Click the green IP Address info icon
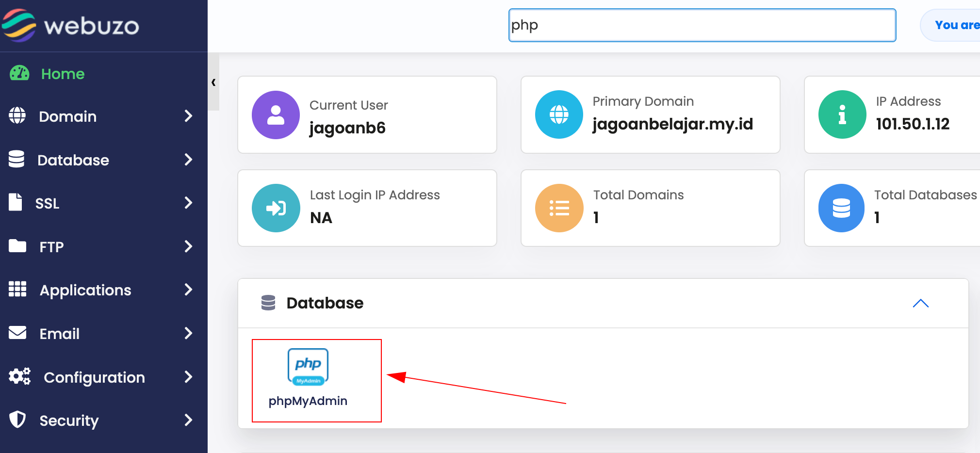 (842, 114)
